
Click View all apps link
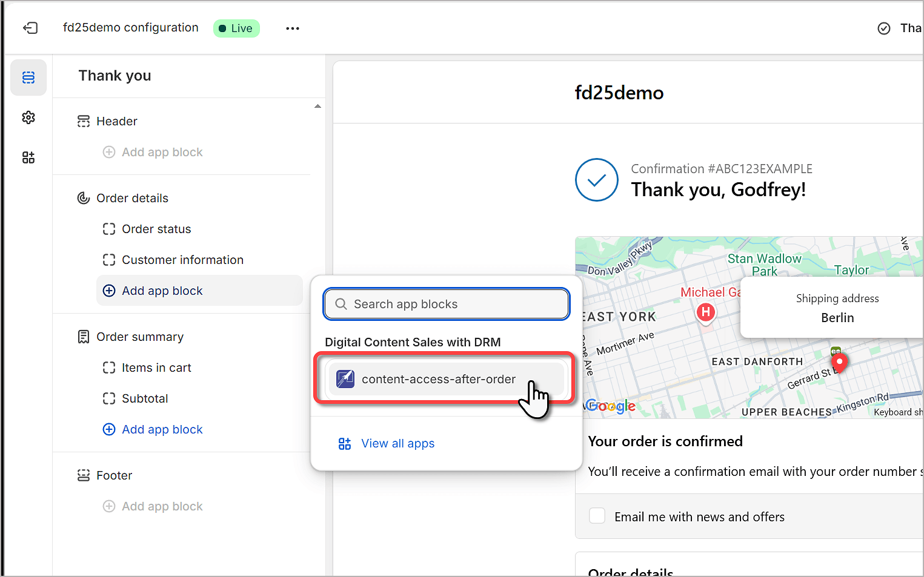click(397, 443)
